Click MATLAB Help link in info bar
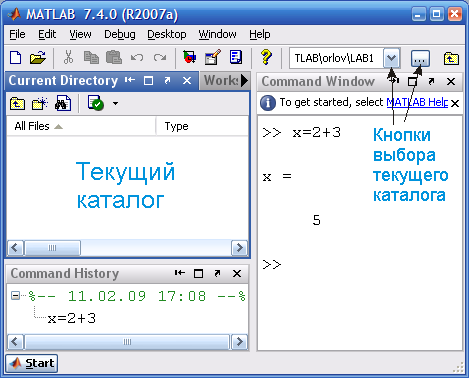469x378 pixels. coord(417,102)
